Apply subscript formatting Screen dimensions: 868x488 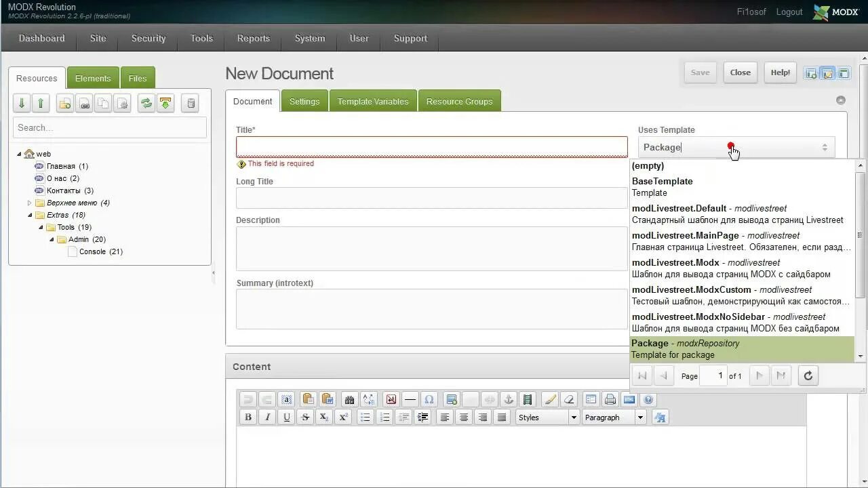pos(324,418)
